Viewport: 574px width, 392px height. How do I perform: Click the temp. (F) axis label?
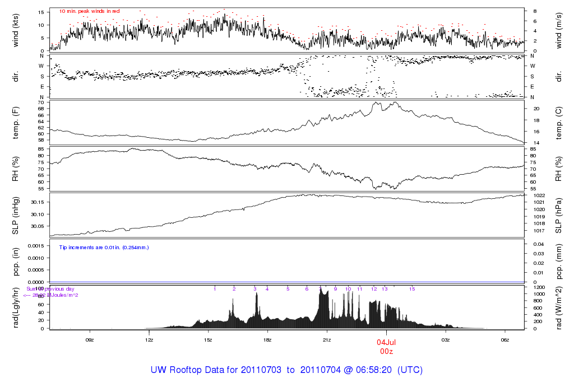(x=15, y=123)
